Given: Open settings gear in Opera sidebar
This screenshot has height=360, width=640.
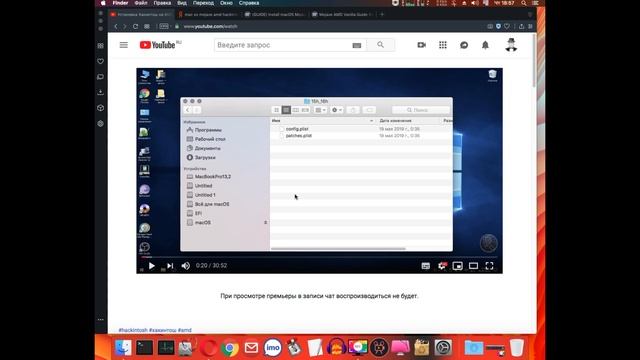Looking at the screenshot, I should (x=100, y=123).
